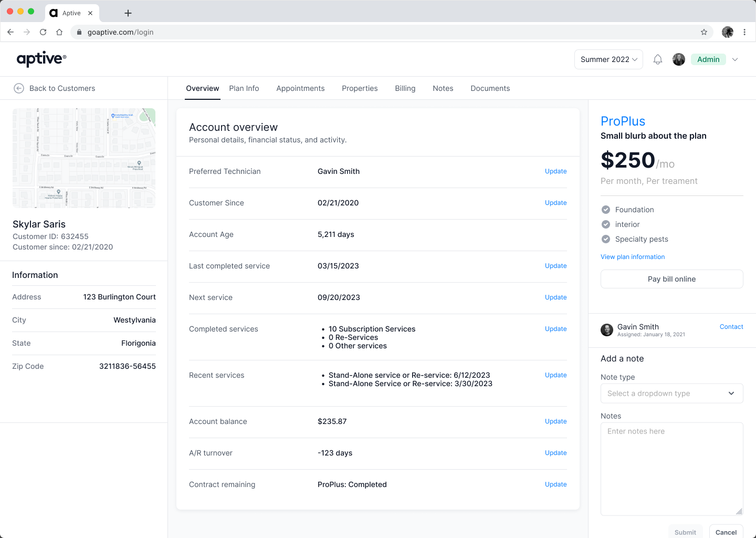Select the Documents tab
Image resolution: width=756 pixels, height=538 pixels.
pos(490,88)
